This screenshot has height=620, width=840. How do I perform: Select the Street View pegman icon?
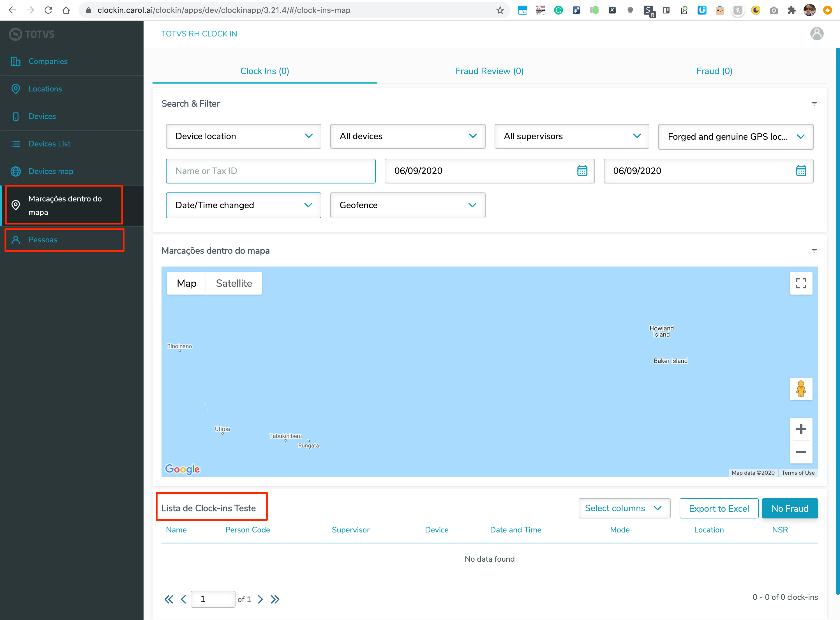(801, 389)
